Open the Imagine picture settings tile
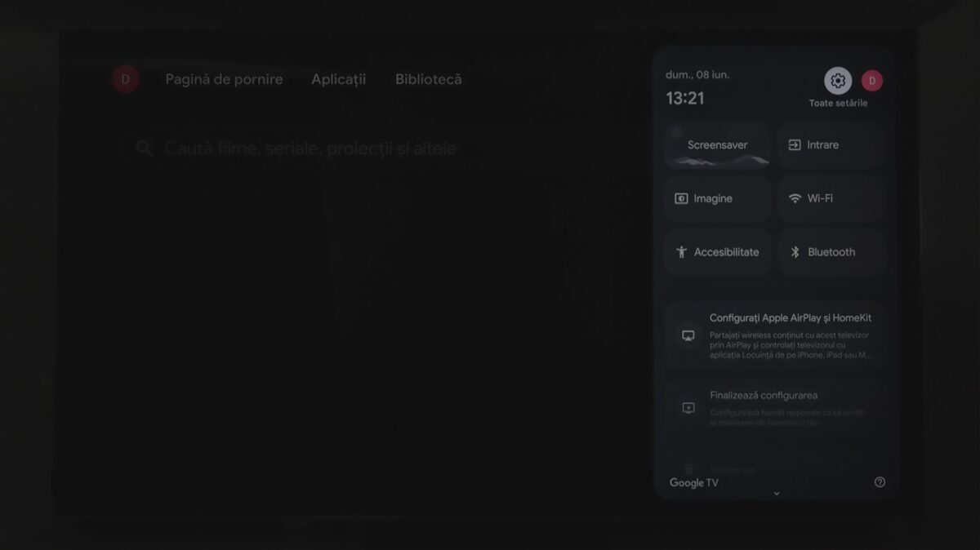This screenshot has width=980, height=550. [717, 198]
